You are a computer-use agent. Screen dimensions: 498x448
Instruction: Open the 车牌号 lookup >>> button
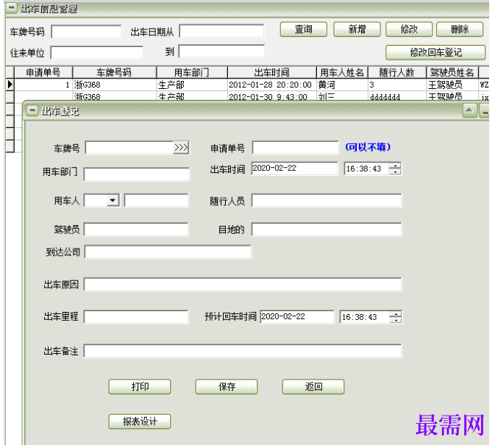click(x=181, y=148)
